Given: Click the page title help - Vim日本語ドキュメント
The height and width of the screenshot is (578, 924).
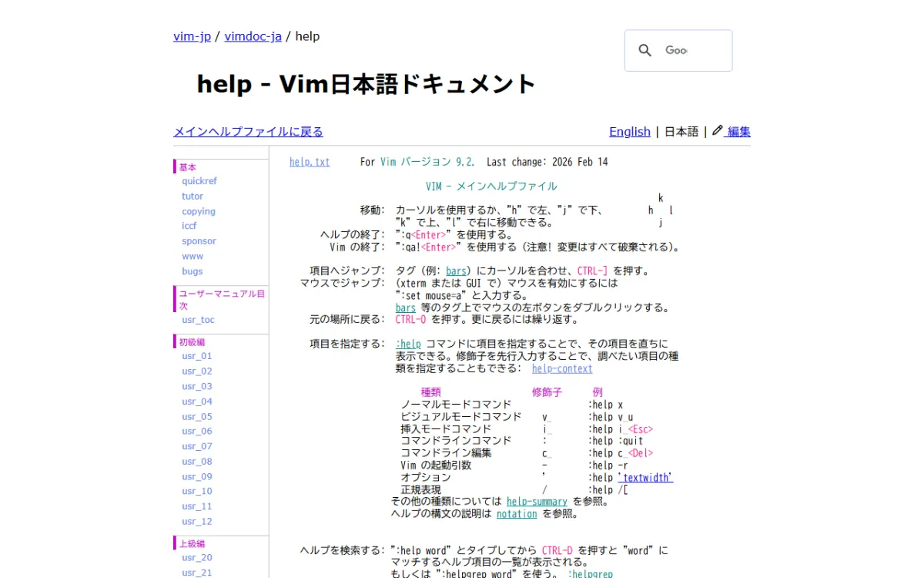Looking at the screenshot, I should [366, 84].
